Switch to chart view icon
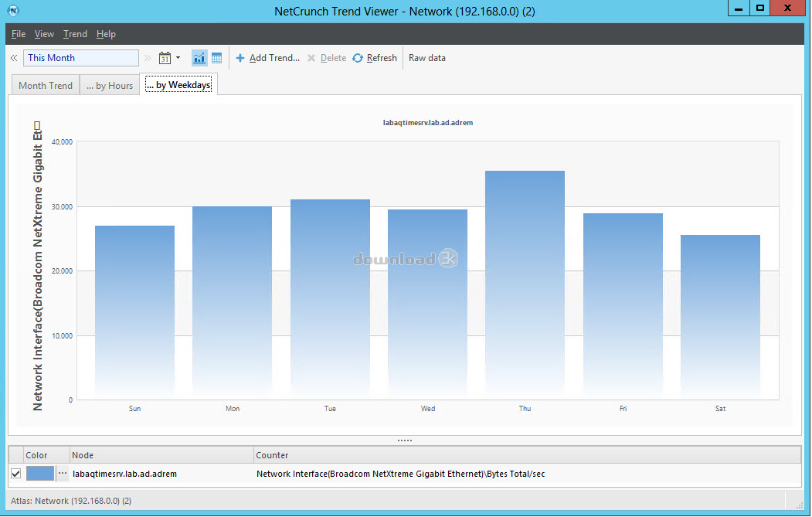The image size is (812, 517). (x=199, y=58)
